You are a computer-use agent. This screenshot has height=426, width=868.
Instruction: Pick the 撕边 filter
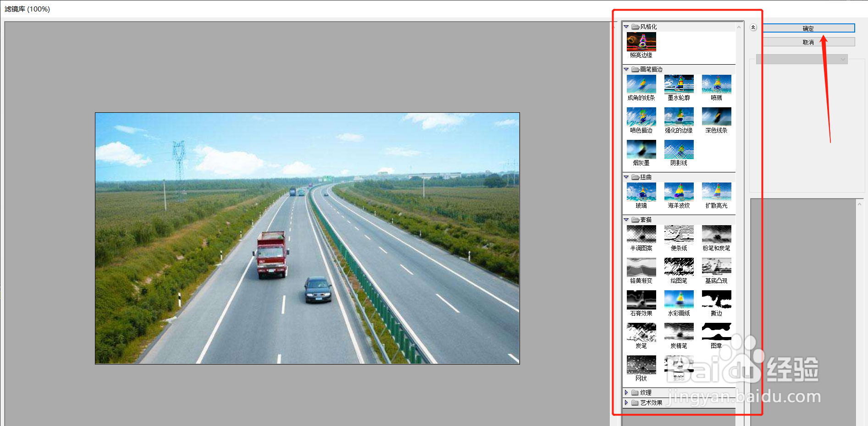[x=716, y=300]
